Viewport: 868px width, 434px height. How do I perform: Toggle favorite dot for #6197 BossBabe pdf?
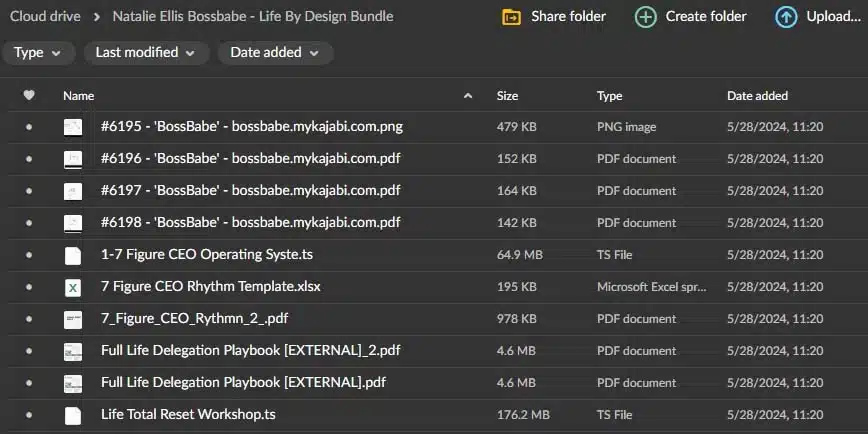[29, 192]
